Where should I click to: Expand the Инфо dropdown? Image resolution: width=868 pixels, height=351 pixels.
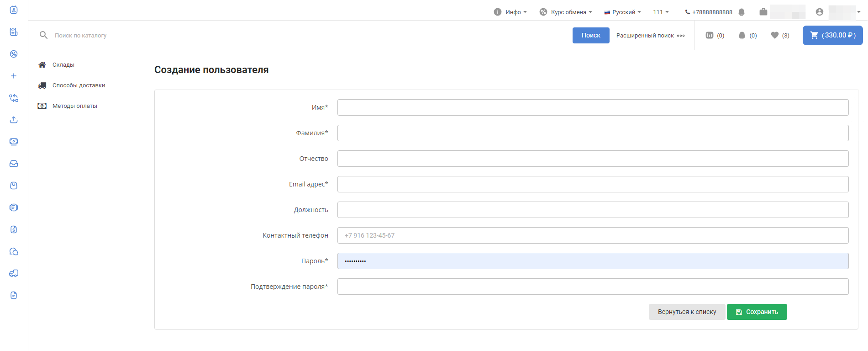tap(510, 12)
